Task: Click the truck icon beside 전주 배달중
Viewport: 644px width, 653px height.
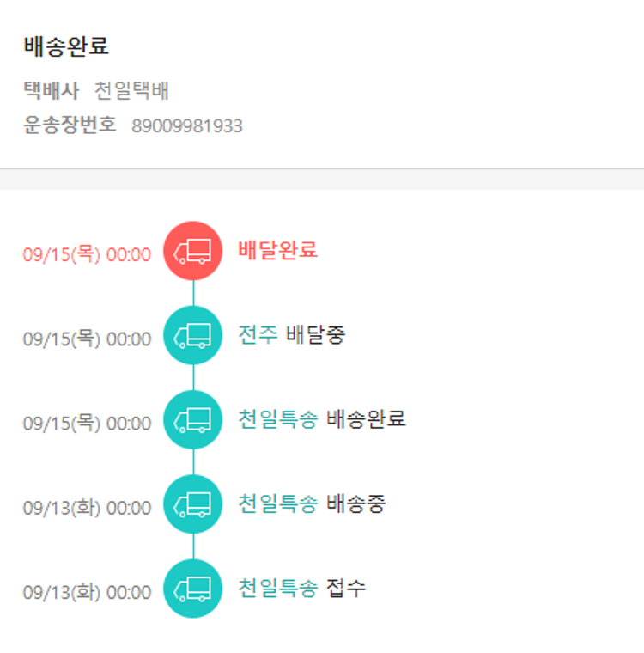Action: [x=192, y=335]
